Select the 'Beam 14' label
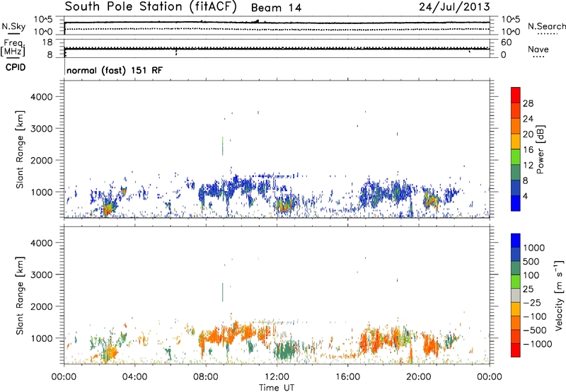The height and width of the screenshot is (392, 566). pos(276,8)
